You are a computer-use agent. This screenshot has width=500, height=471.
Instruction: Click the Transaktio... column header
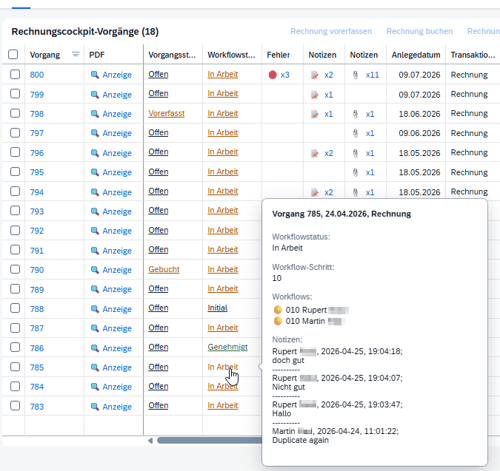pos(473,55)
